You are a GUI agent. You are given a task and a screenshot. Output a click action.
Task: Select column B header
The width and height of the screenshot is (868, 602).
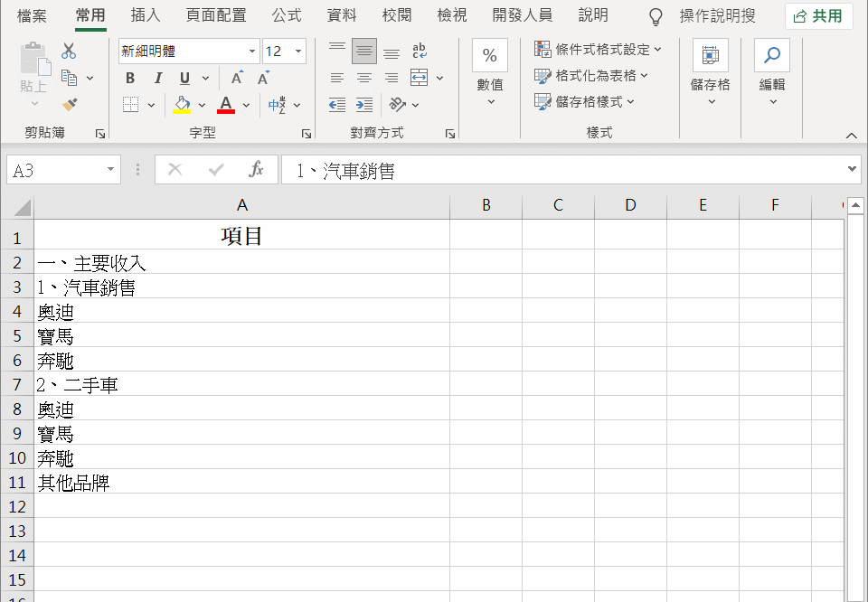(x=486, y=205)
